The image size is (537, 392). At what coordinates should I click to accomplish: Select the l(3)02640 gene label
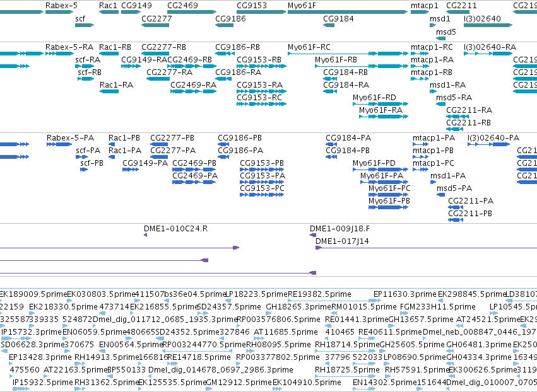point(482,18)
